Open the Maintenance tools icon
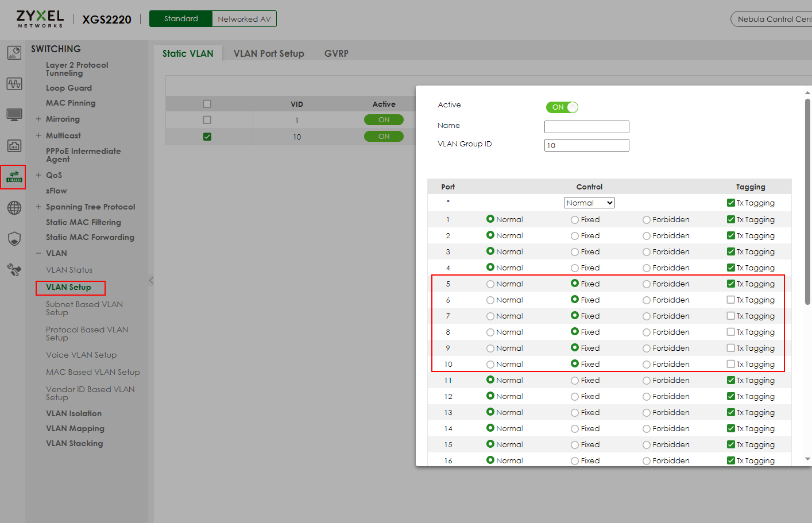This screenshot has width=812, height=523. 14,270
